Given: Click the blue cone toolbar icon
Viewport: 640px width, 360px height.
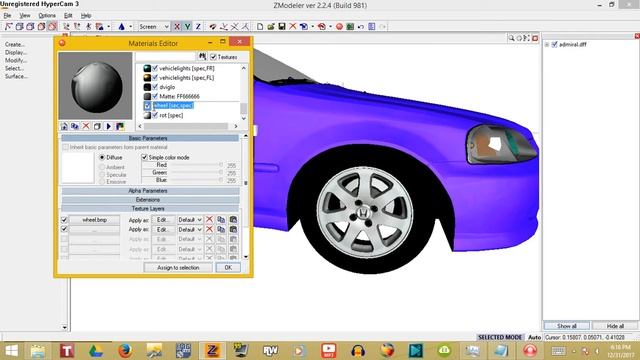Looking at the screenshot, I should coord(122,27).
